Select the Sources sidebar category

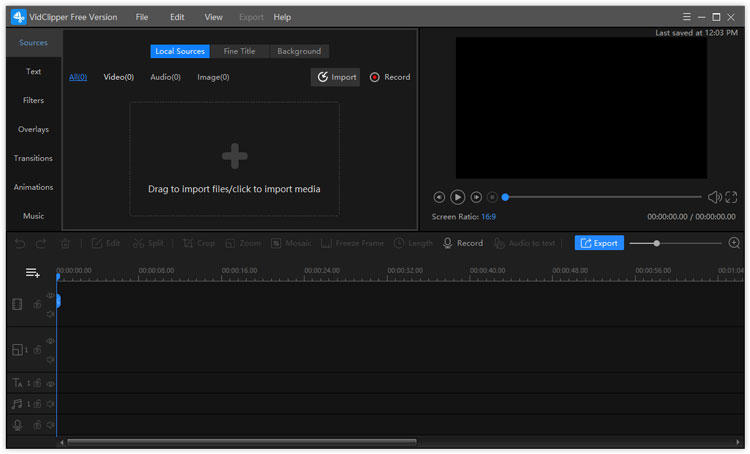pyautogui.click(x=33, y=43)
